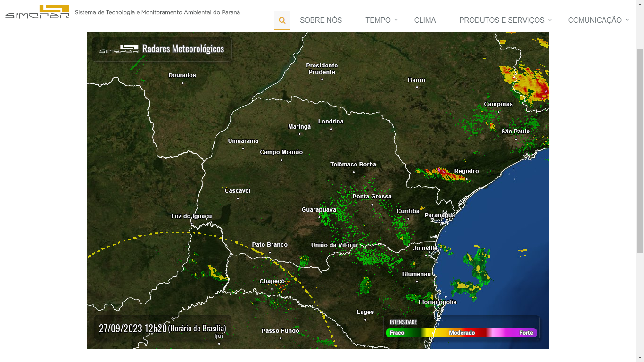The width and height of the screenshot is (644, 362).
Task: Click the Campinas city label
Action: 498,104
